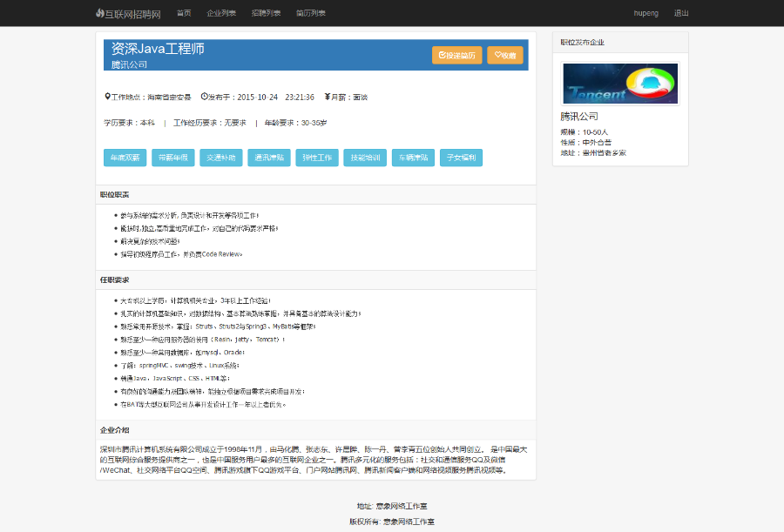This screenshot has width=784, height=532.
Task: Click 退出 to log out
Action: point(681,13)
